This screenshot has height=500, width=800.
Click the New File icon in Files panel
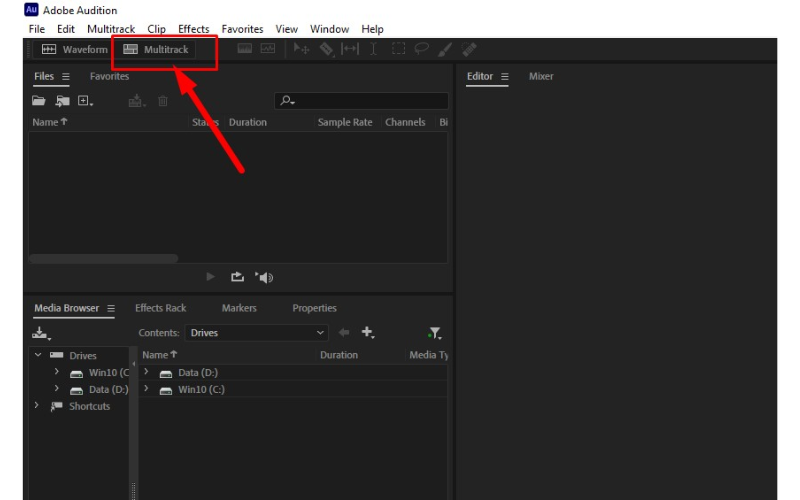pyautogui.click(x=85, y=101)
